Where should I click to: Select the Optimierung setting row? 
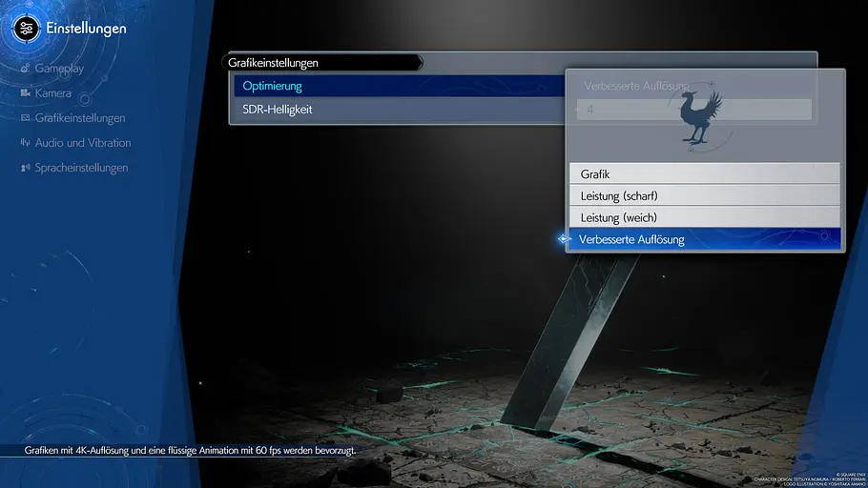[400, 86]
